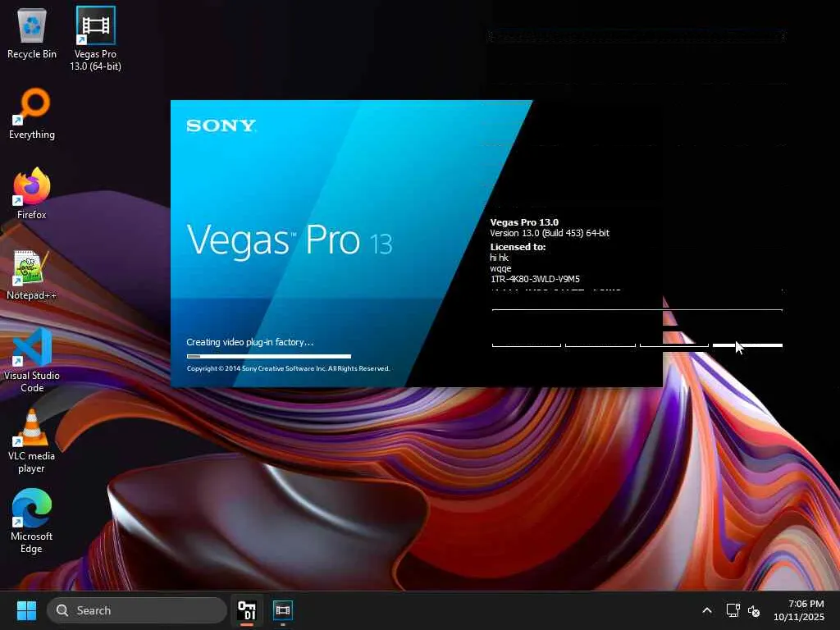Select the Visual Studio Code desktop shortcut
The height and width of the screenshot is (630, 840).
32,360
